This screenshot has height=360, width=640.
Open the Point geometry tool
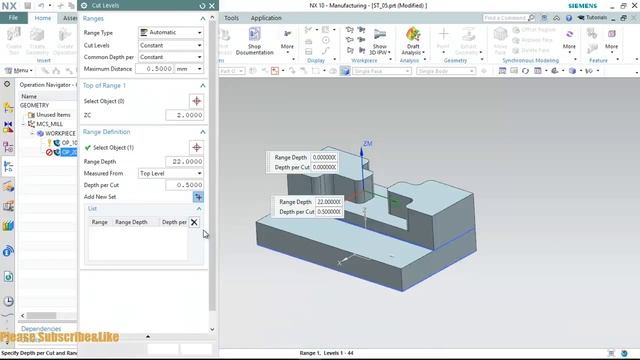443,39
